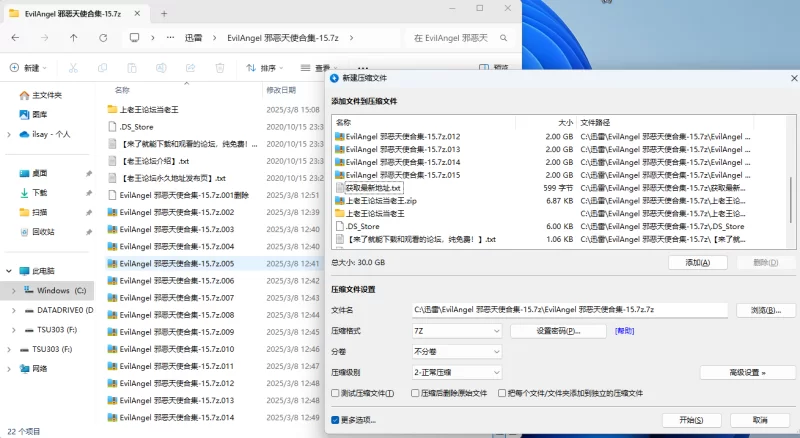800x438 pixels.
Task: Click the Forward arrow in File Explorer
Action: (45, 38)
